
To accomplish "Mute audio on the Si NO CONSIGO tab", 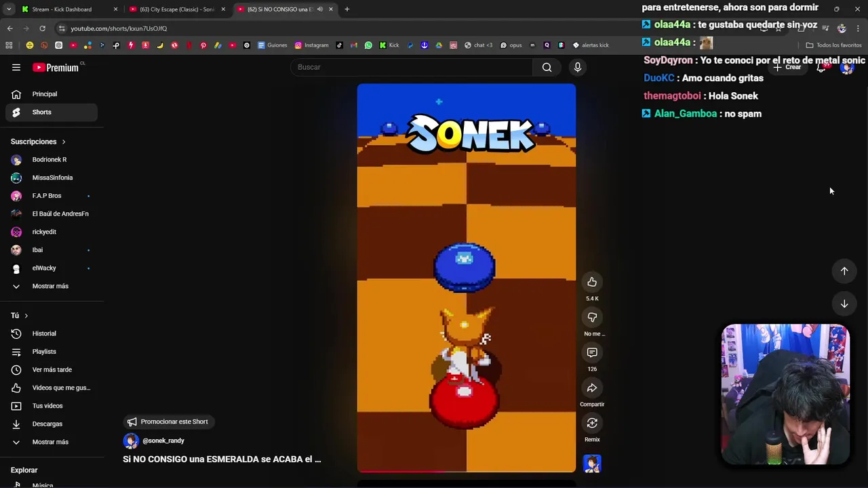I will click(320, 9).
